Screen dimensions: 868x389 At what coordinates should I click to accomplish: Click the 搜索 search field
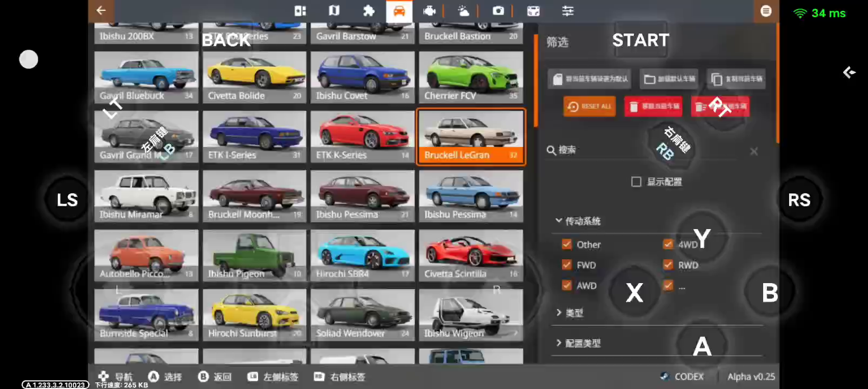click(649, 150)
